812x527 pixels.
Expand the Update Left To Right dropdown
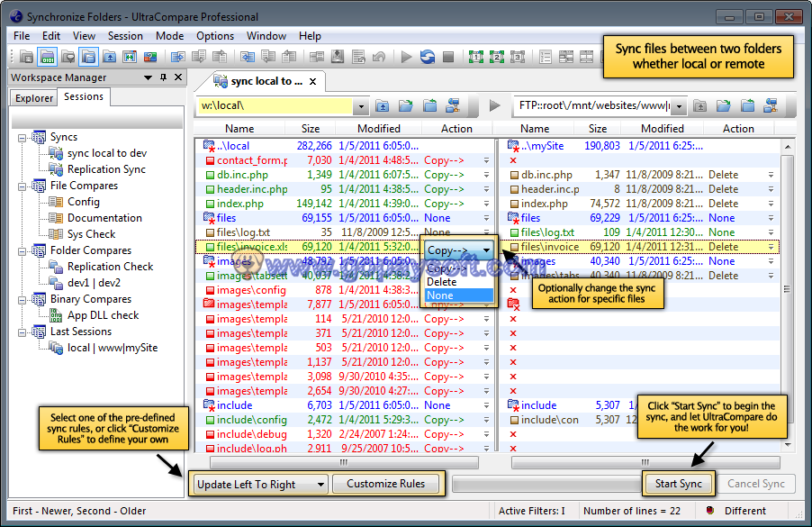coord(320,484)
